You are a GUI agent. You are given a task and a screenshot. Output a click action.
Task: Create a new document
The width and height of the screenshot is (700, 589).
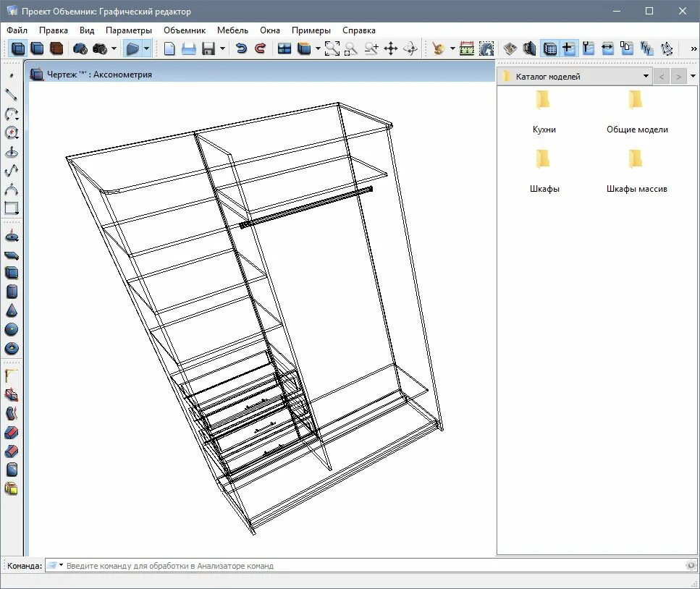(x=169, y=48)
